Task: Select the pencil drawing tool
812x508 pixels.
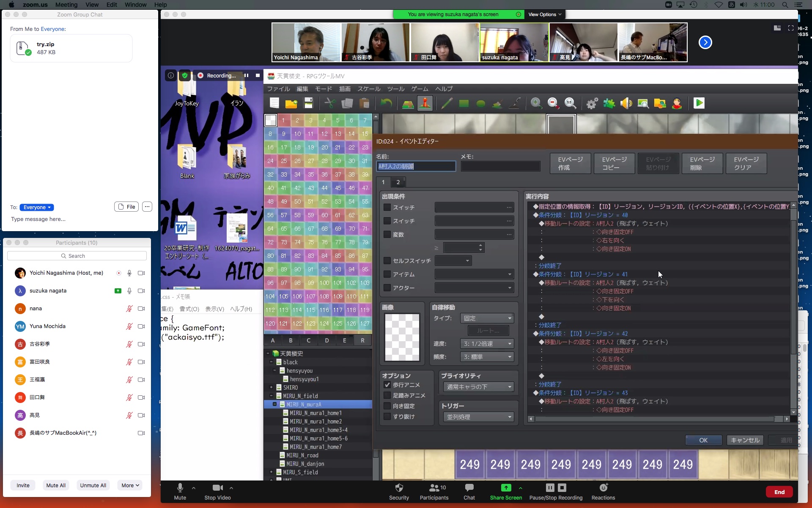Action: (x=447, y=103)
